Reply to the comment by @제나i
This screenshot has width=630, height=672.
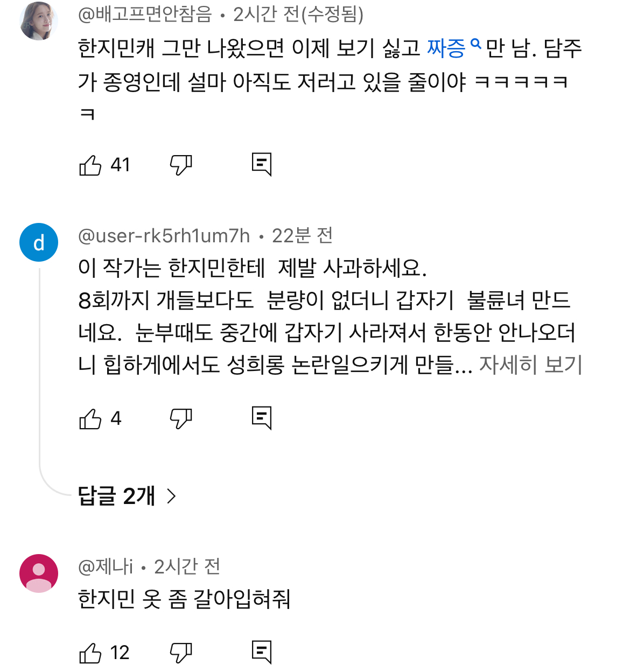click(x=262, y=653)
